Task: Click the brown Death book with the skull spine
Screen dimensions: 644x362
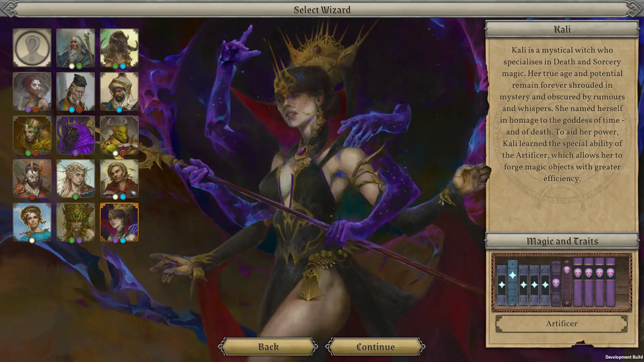Action: (567, 282)
